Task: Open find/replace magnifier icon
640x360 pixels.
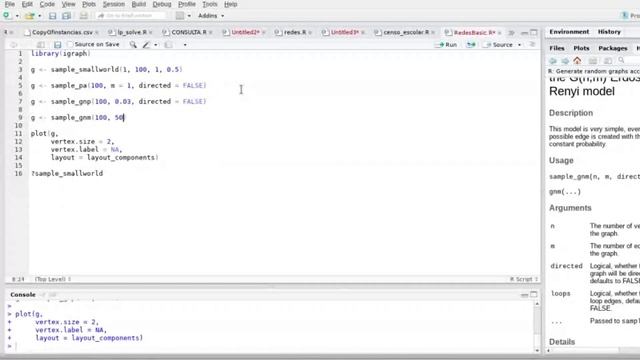Action: point(133,44)
